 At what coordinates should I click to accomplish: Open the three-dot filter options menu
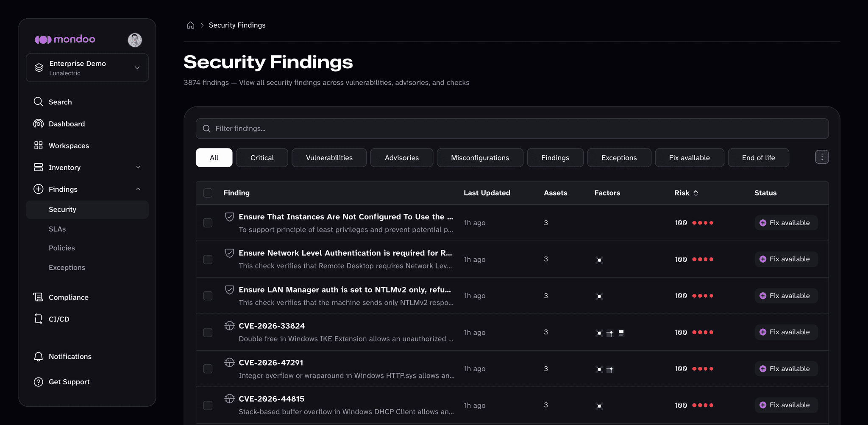click(x=822, y=157)
